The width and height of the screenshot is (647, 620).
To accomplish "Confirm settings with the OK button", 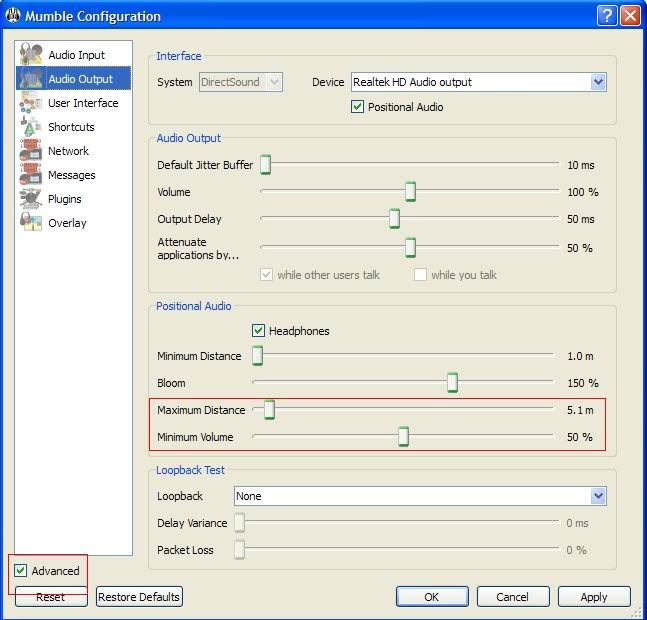I will [432, 596].
